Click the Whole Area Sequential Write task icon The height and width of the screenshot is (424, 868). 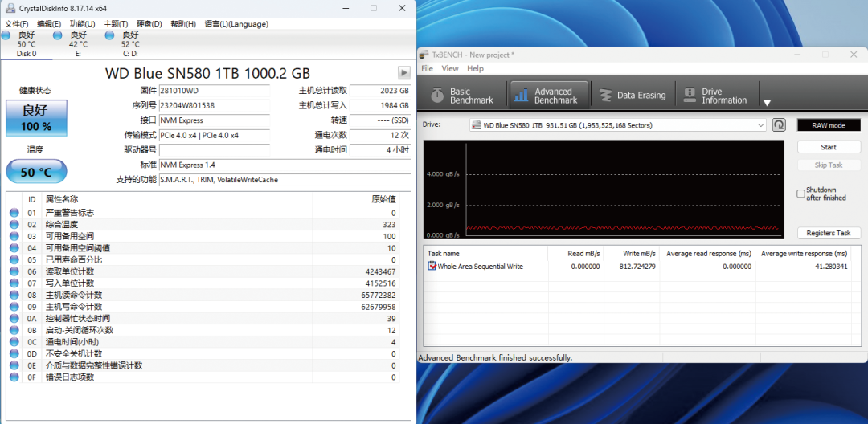(x=432, y=266)
